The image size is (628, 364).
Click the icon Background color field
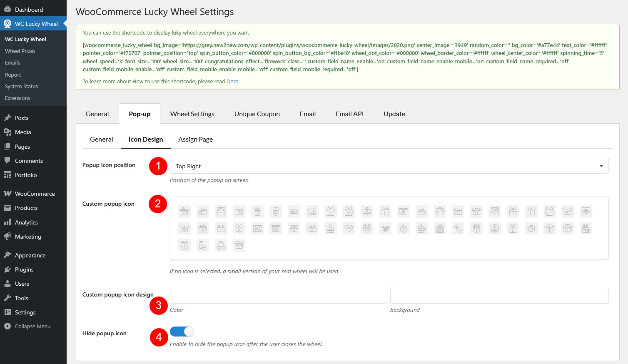[499, 296]
